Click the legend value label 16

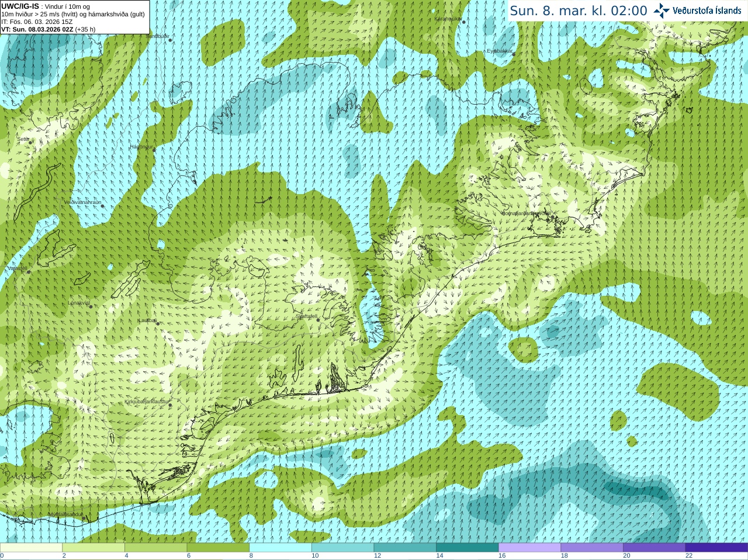[502, 556]
